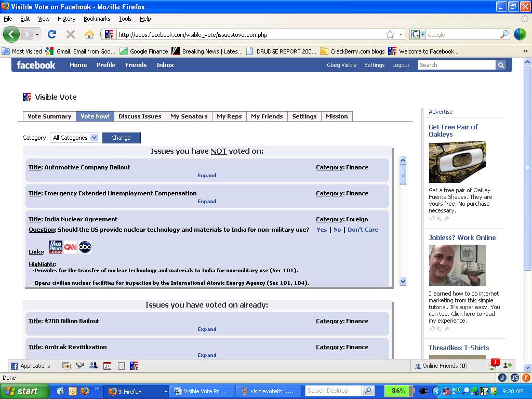Click the Windows start button
532x399 pixels.
coord(24,391)
